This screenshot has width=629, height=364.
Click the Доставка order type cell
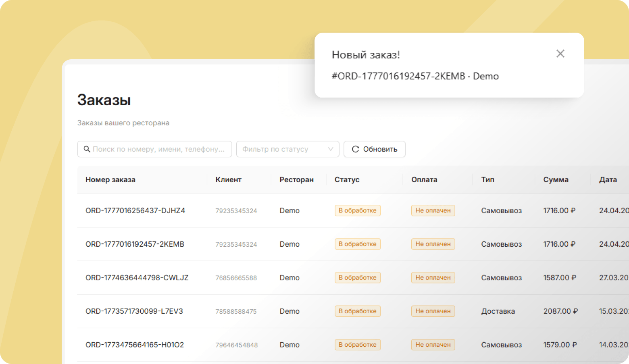(498, 311)
